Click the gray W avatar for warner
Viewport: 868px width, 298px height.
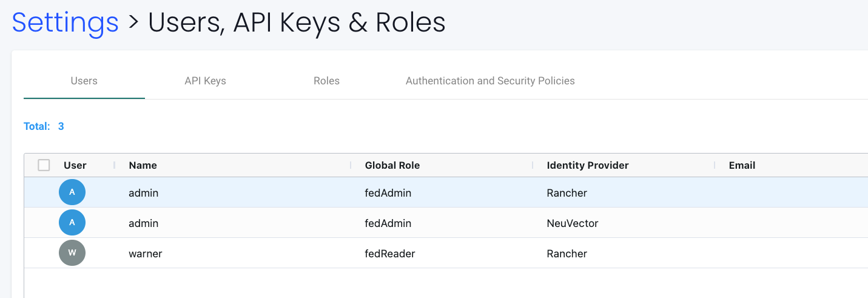click(72, 253)
